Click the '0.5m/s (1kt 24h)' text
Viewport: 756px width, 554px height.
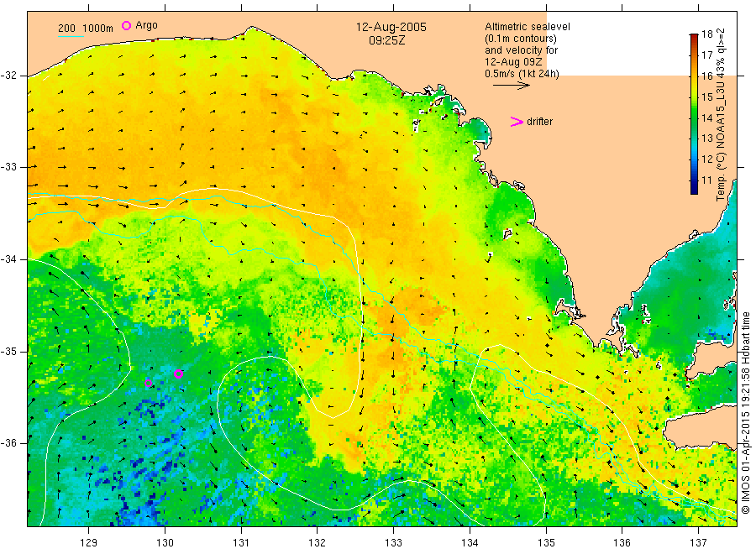(522, 74)
